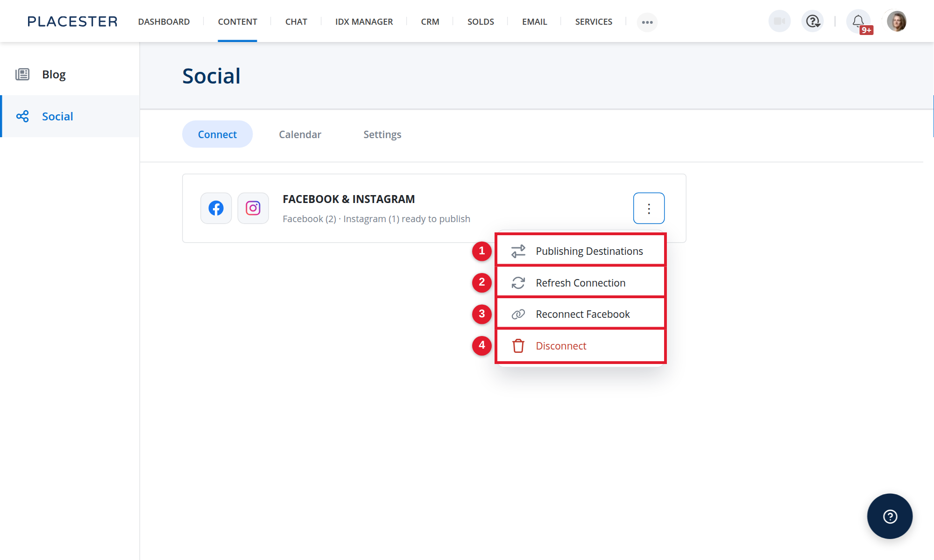Open Blog in the sidebar
Image resolution: width=934 pixels, height=560 pixels.
pos(70,74)
